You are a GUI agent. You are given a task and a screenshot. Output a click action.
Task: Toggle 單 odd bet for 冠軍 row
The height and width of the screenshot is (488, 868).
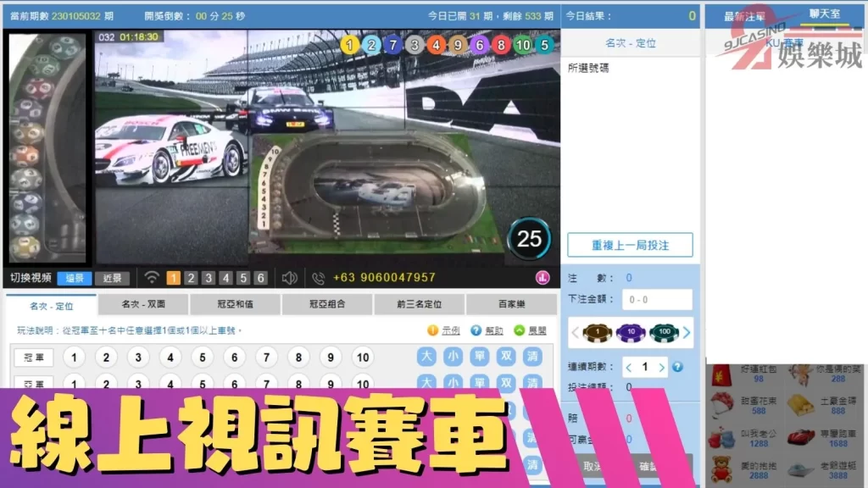click(481, 358)
